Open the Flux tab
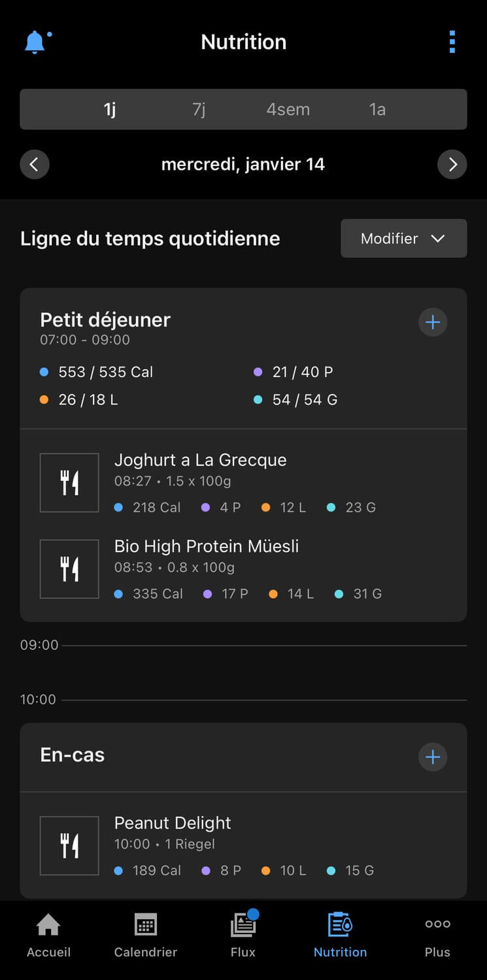The height and width of the screenshot is (980, 487). (x=243, y=936)
